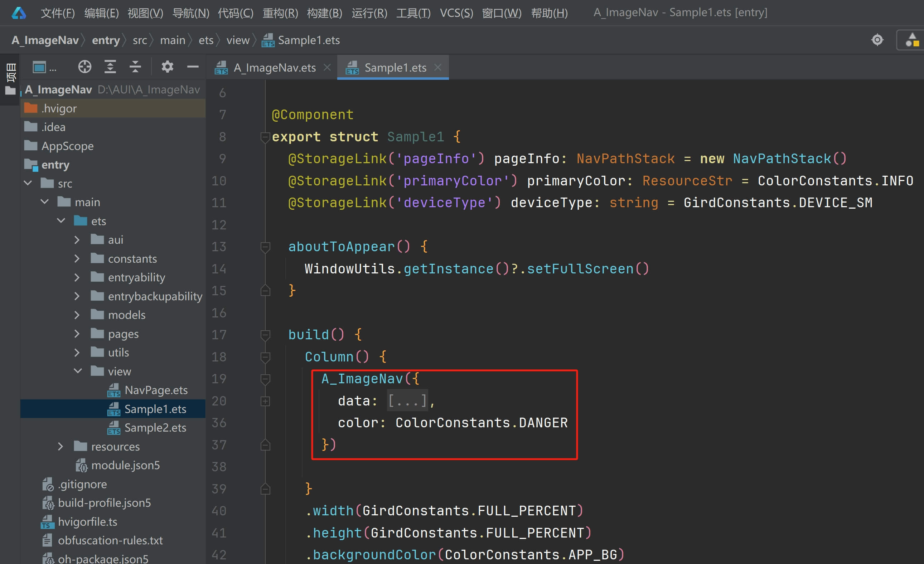The width and height of the screenshot is (924, 564).
Task: Unfold collapsed data array on line 20
Action: pyautogui.click(x=265, y=402)
